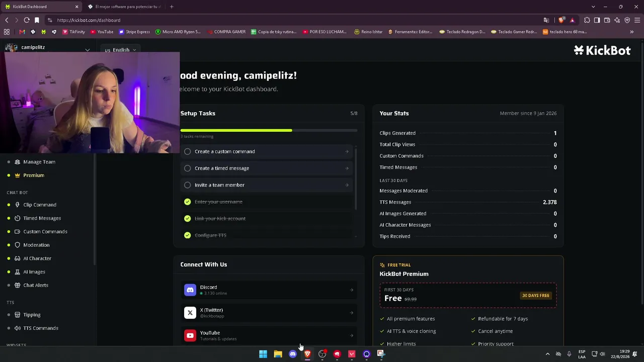Click the YouTube logo icon
644x362 pixels.
190,335
